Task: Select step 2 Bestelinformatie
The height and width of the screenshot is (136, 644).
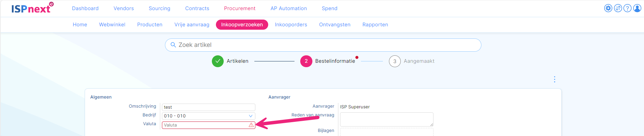Action: [x=306, y=61]
